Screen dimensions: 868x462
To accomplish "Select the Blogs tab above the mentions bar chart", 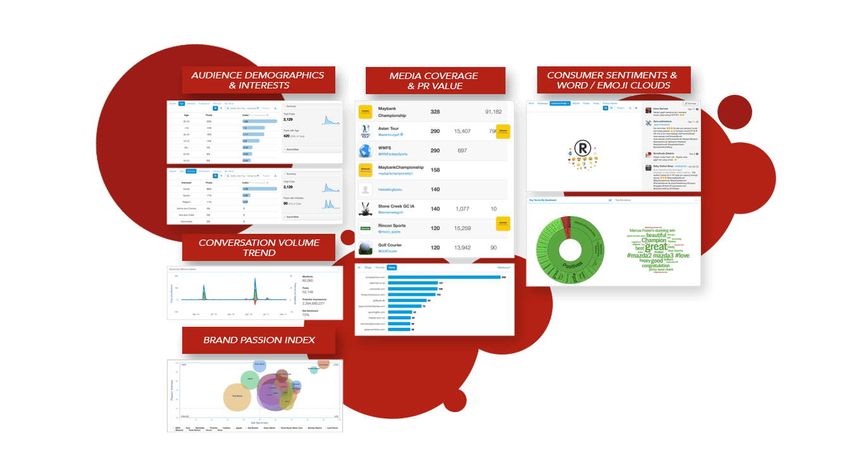I will point(368,267).
